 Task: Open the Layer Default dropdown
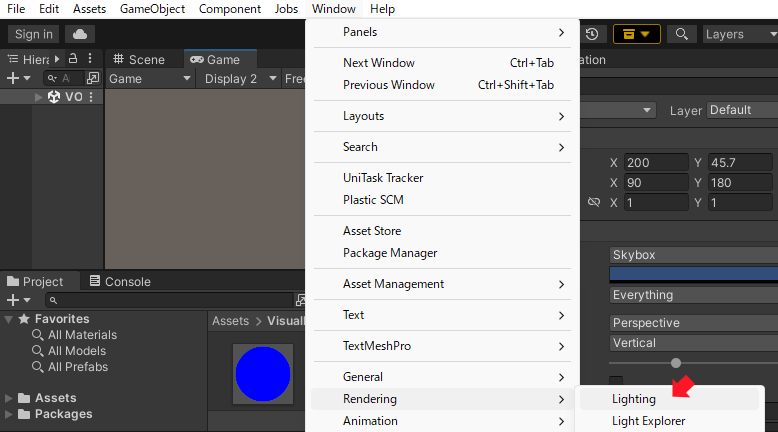tap(743, 110)
